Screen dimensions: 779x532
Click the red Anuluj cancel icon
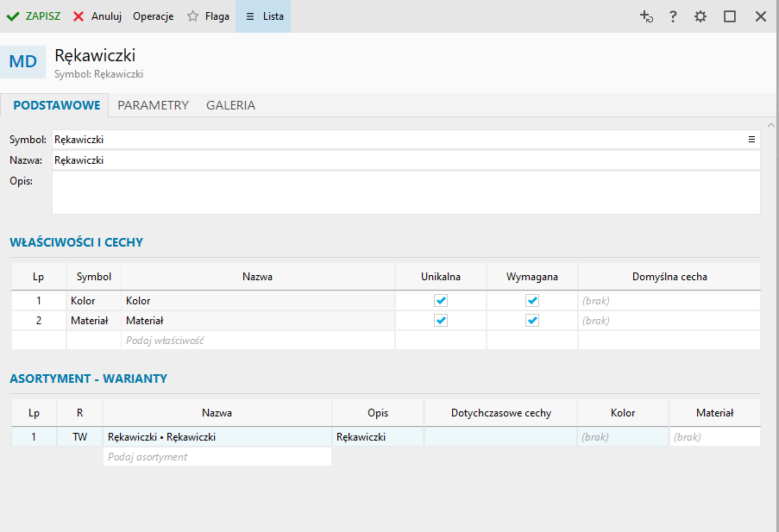click(79, 16)
